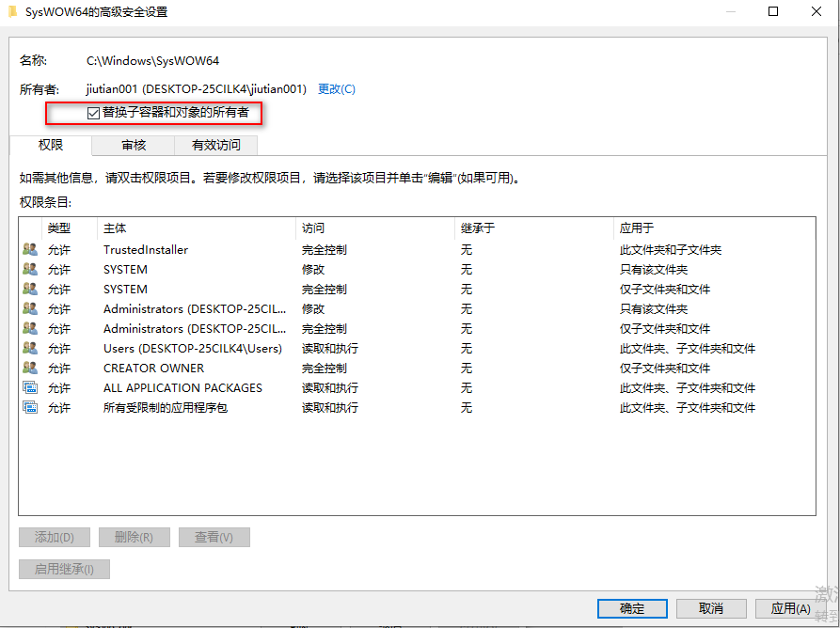840x628 pixels.
Task: Select SYSTEM entry applied to 仅子文件夹和文件
Action: 417,290
